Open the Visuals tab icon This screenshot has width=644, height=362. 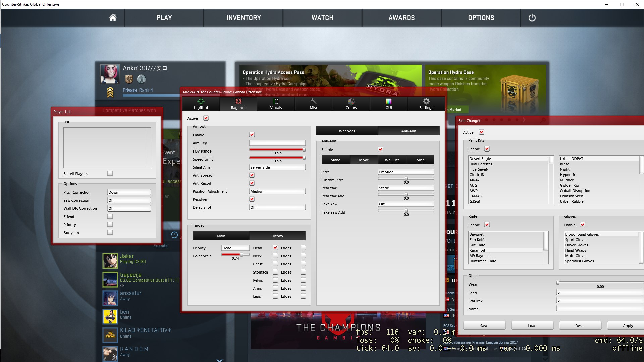click(276, 101)
